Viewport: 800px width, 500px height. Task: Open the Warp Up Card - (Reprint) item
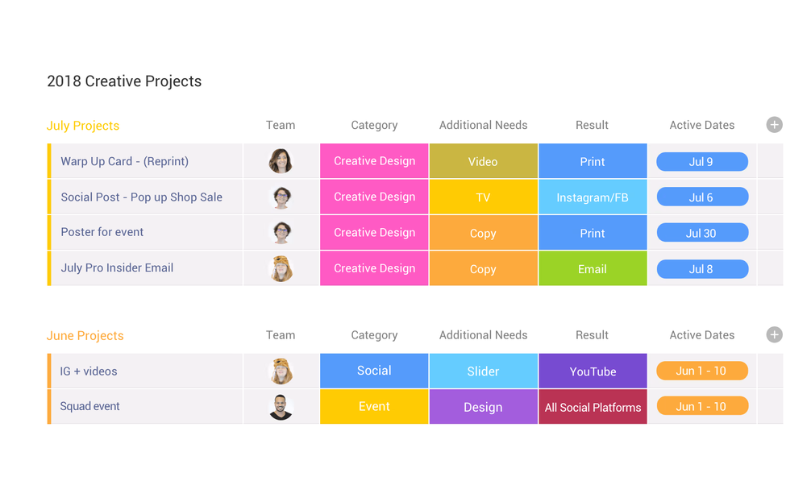(124, 161)
